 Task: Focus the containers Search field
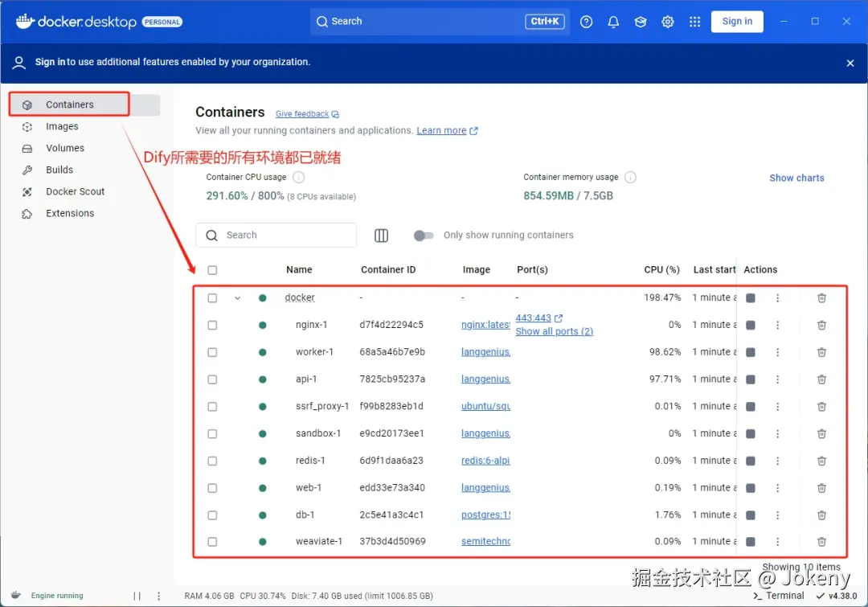coord(276,236)
